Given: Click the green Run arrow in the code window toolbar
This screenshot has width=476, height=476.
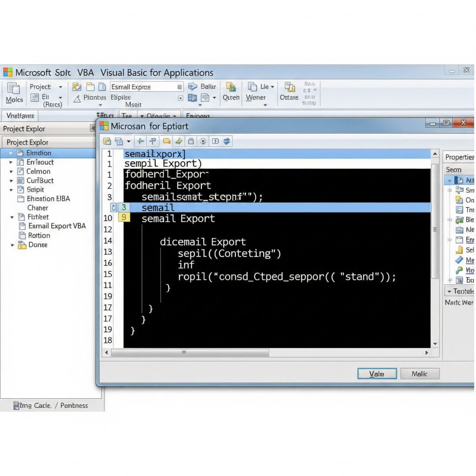Looking at the screenshot, I should click(x=178, y=141).
